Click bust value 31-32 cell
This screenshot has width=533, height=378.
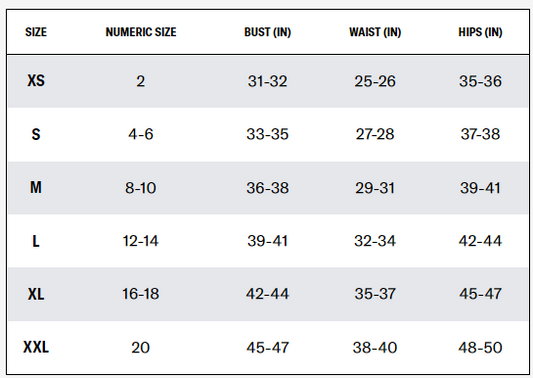(x=268, y=81)
